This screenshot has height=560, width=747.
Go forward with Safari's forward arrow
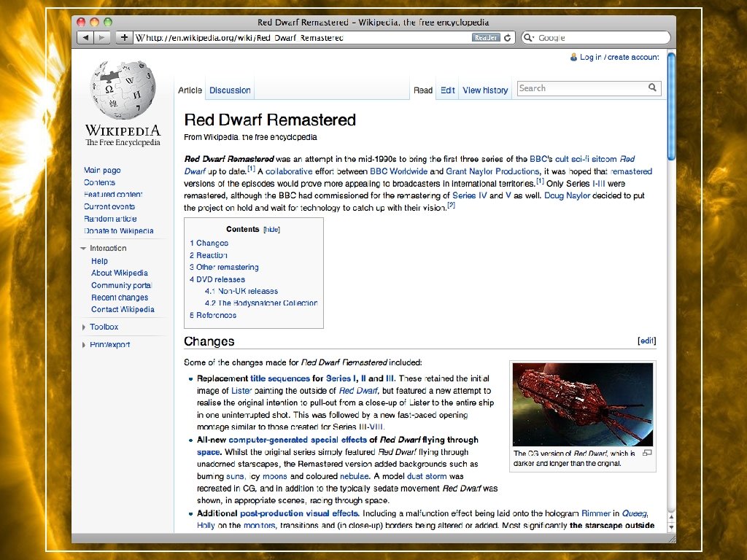coord(102,38)
